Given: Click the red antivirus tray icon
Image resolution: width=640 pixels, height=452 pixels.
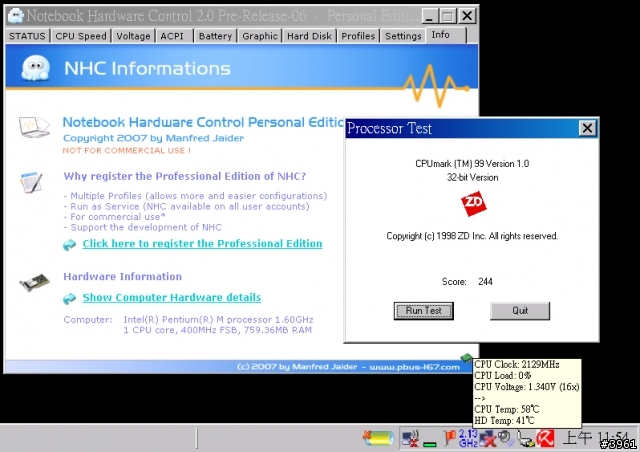Looking at the screenshot, I should [x=546, y=439].
